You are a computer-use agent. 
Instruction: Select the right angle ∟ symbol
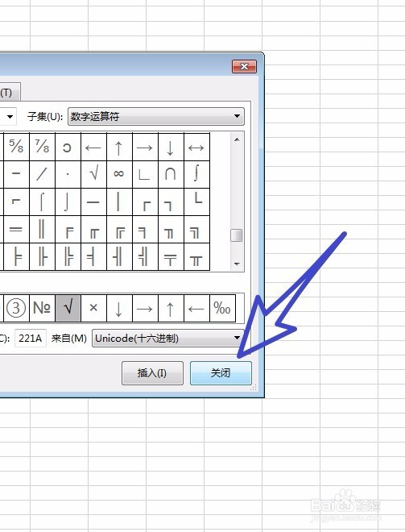coord(146,174)
